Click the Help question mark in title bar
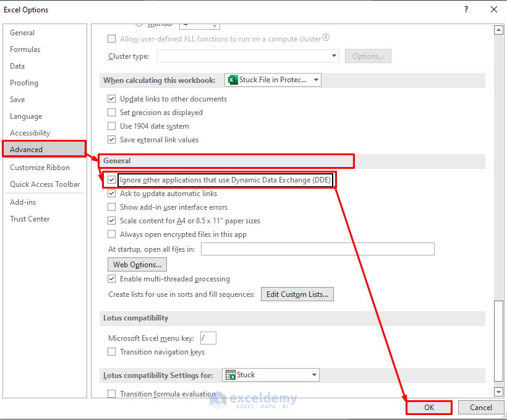The image size is (507, 420). coord(466,9)
